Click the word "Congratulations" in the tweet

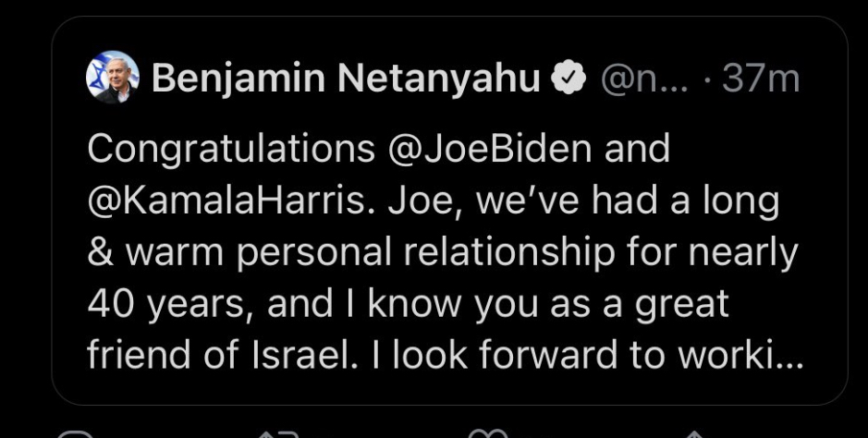231,150
